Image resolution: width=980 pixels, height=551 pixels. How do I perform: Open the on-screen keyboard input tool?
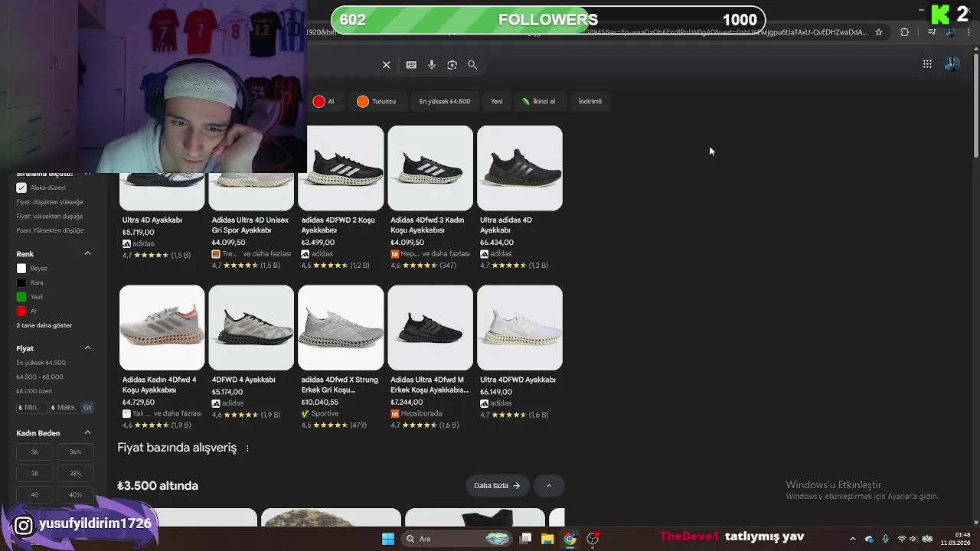tap(411, 65)
